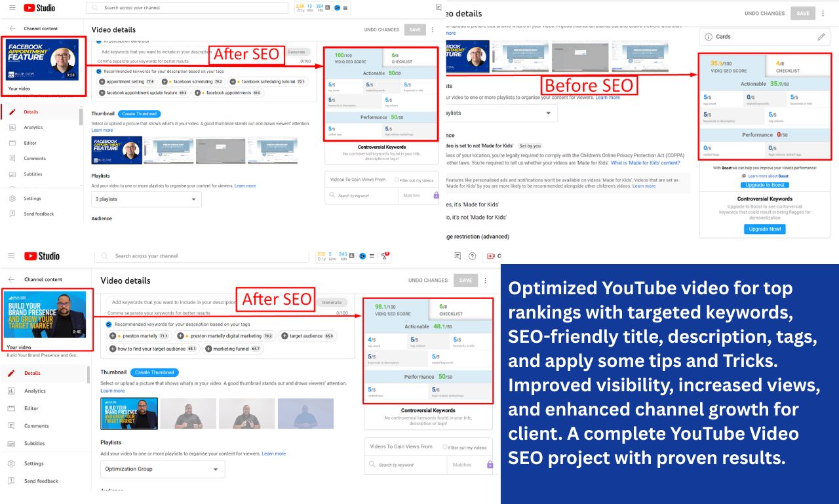Add 'marketing funnel' keyword via its plus icon
Screen dimensions: 839x504
click(208, 349)
